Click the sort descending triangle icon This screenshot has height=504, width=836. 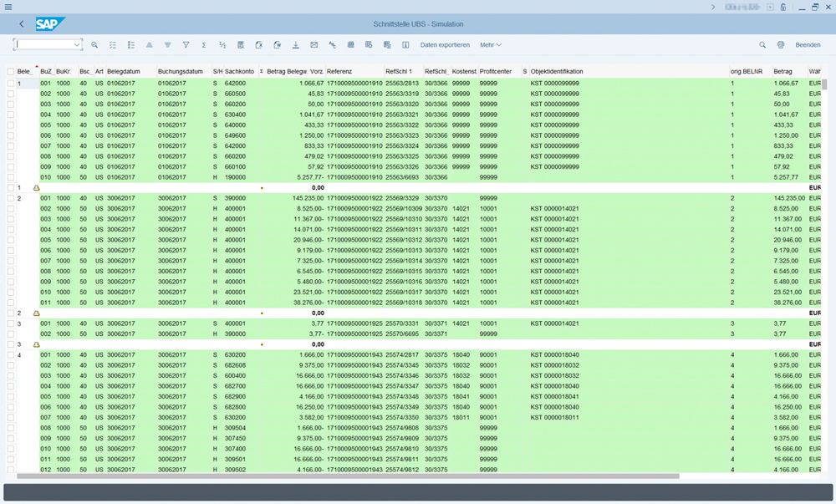point(167,44)
